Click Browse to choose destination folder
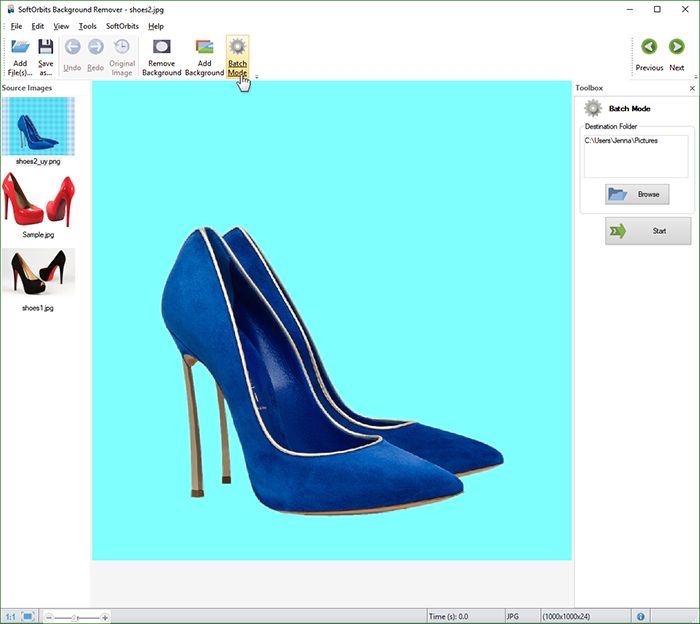This screenshot has width=700, height=624. pos(637,194)
